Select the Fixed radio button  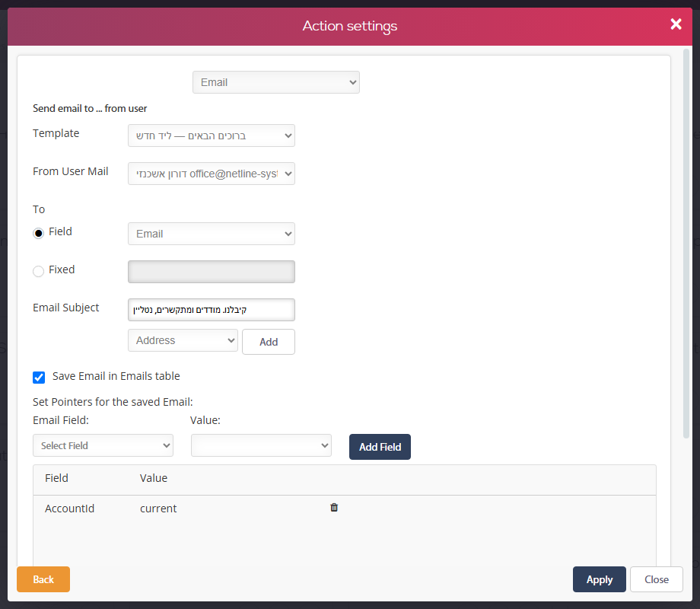(38, 271)
